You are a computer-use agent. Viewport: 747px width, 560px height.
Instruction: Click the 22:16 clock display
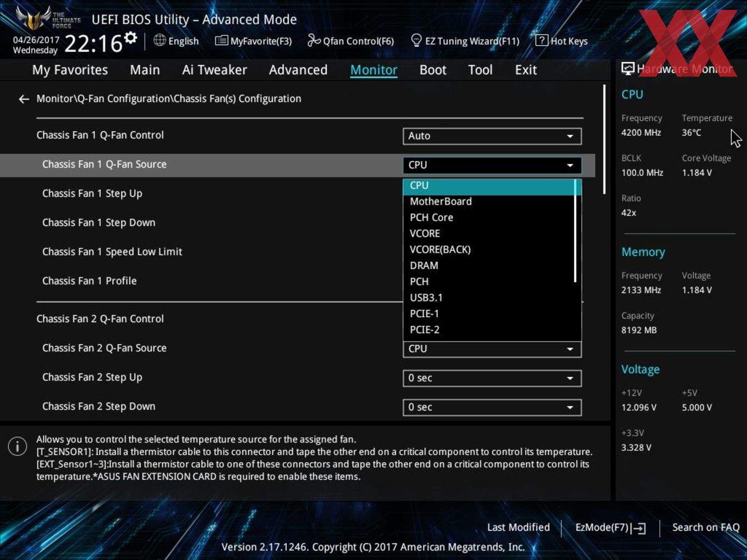click(x=93, y=43)
